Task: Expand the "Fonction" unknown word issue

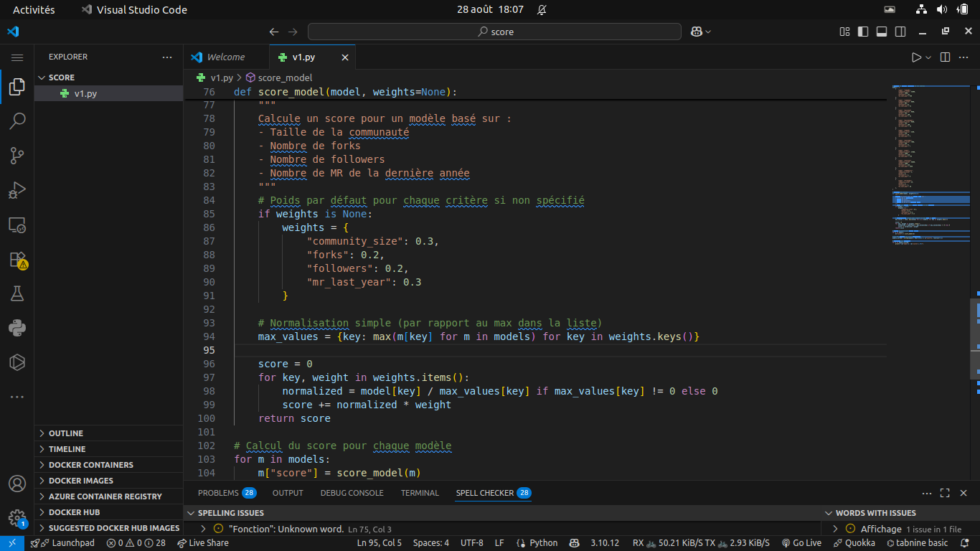Action: point(203,529)
